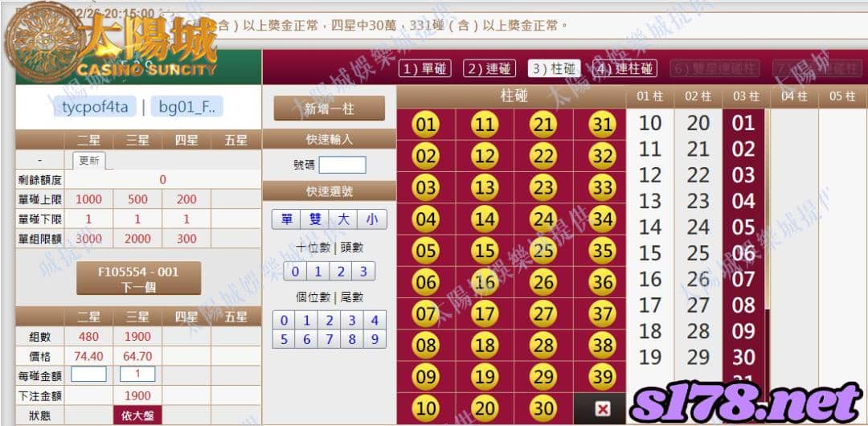Click number ball 04
The height and width of the screenshot is (426, 868).
click(426, 219)
